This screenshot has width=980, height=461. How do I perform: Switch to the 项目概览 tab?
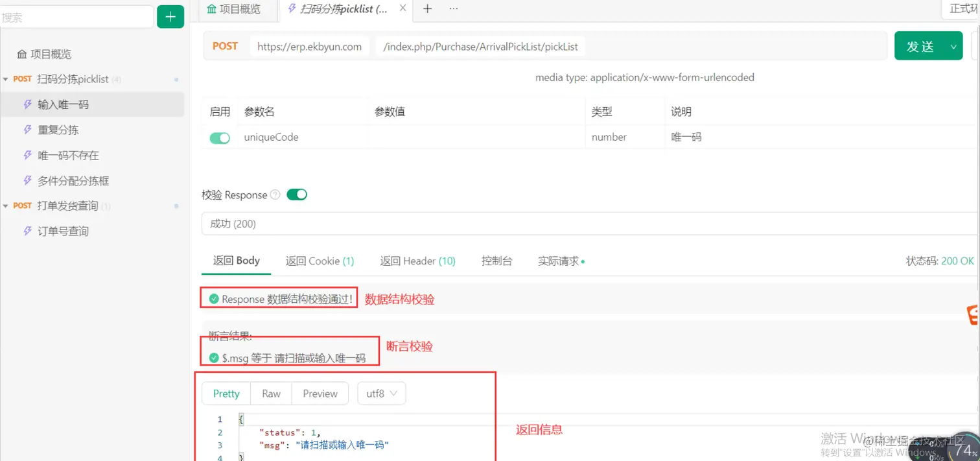coord(234,8)
